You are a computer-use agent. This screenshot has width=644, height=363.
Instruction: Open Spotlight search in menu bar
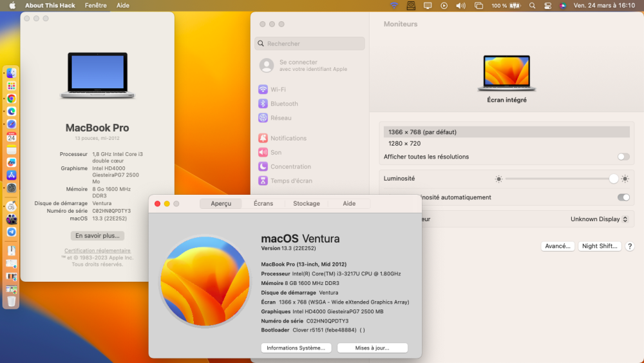pos(533,5)
